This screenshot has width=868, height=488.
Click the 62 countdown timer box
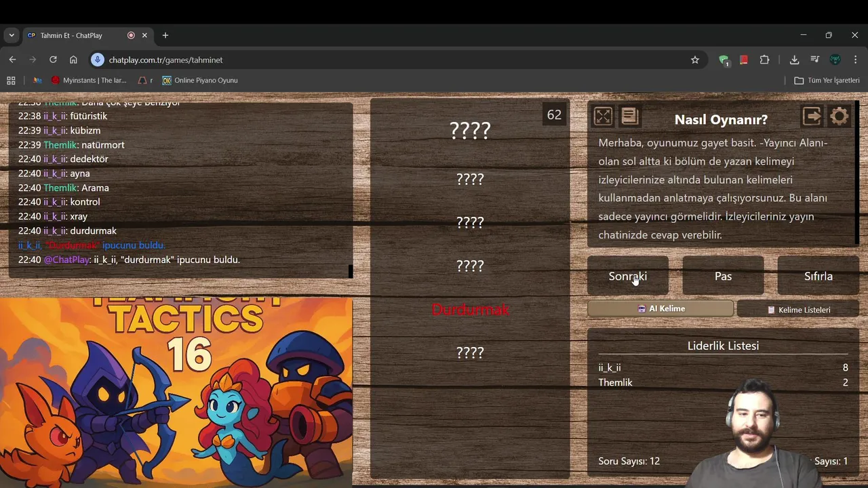tap(554, 115)
